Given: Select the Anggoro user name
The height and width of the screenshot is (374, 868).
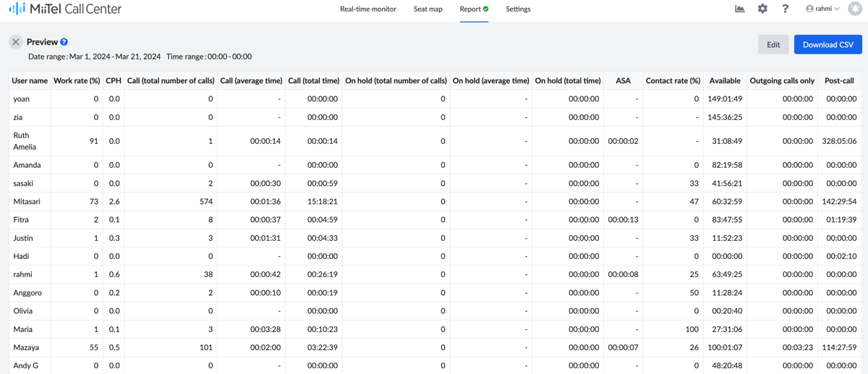Looking at the screenshot, I should 27,292.
